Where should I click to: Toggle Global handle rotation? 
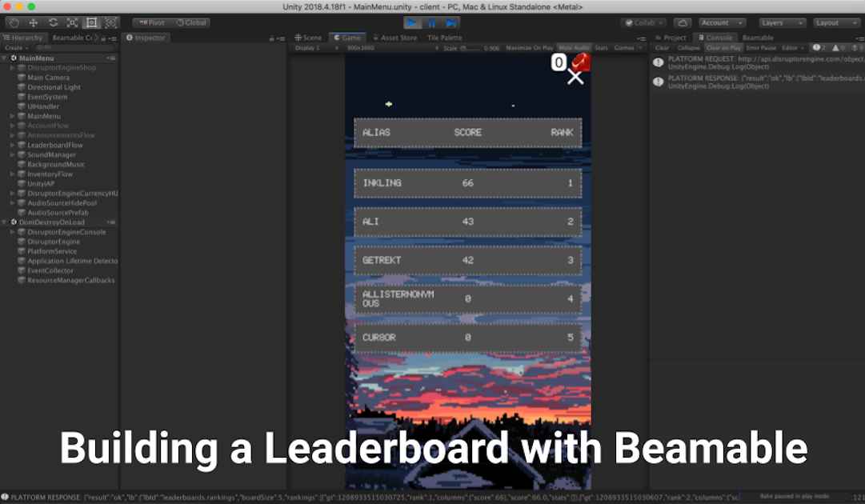[191, 22]
